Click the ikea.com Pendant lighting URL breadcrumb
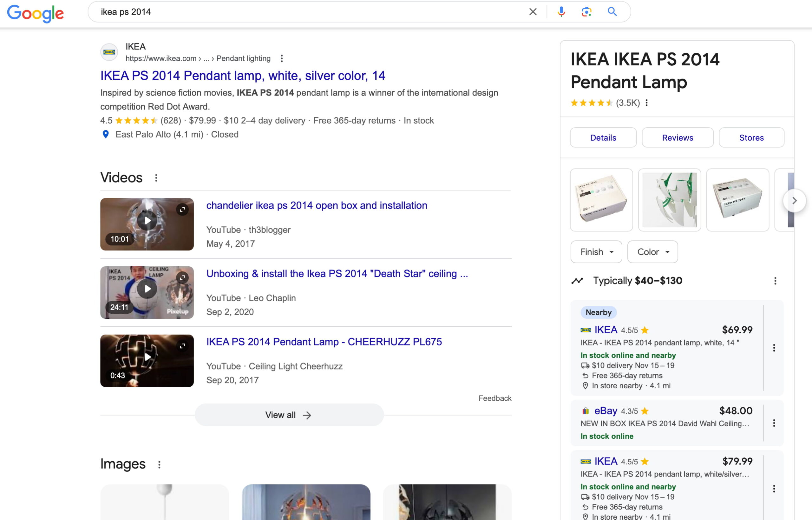 [198, 58]
